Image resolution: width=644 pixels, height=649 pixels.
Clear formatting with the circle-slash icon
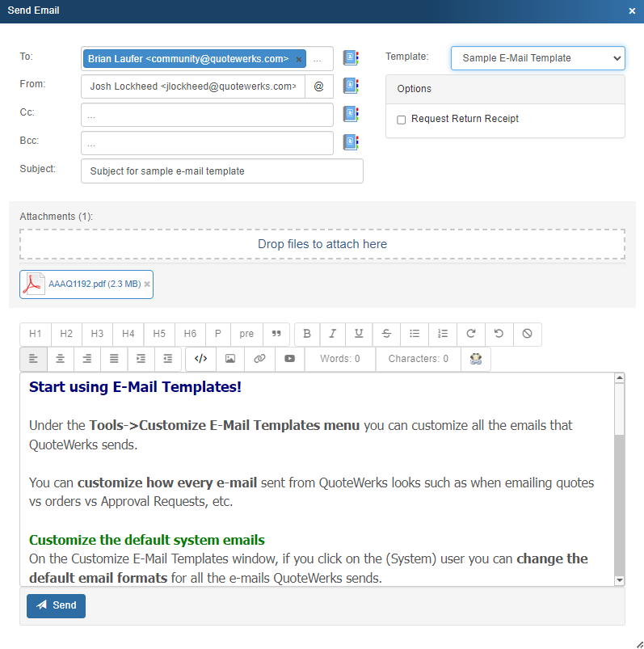(528, 334)
